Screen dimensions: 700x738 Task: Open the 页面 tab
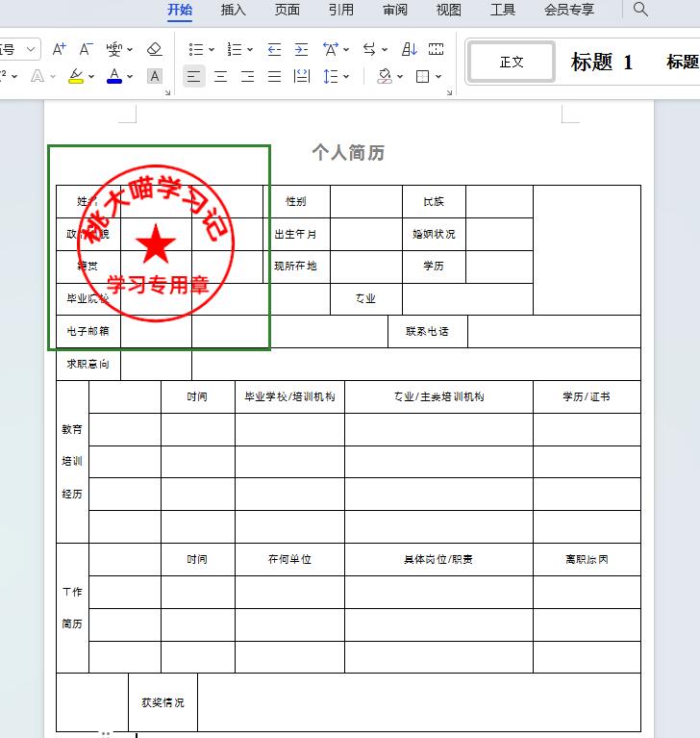click(287, 10)
